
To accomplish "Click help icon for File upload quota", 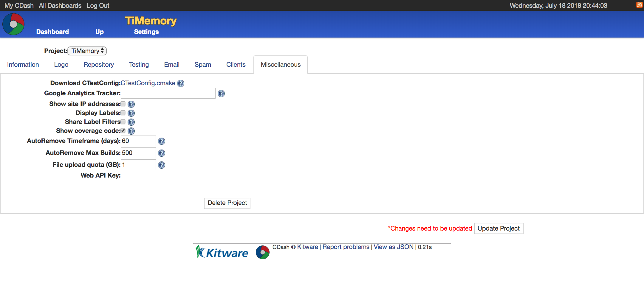I will pos(161,165).
